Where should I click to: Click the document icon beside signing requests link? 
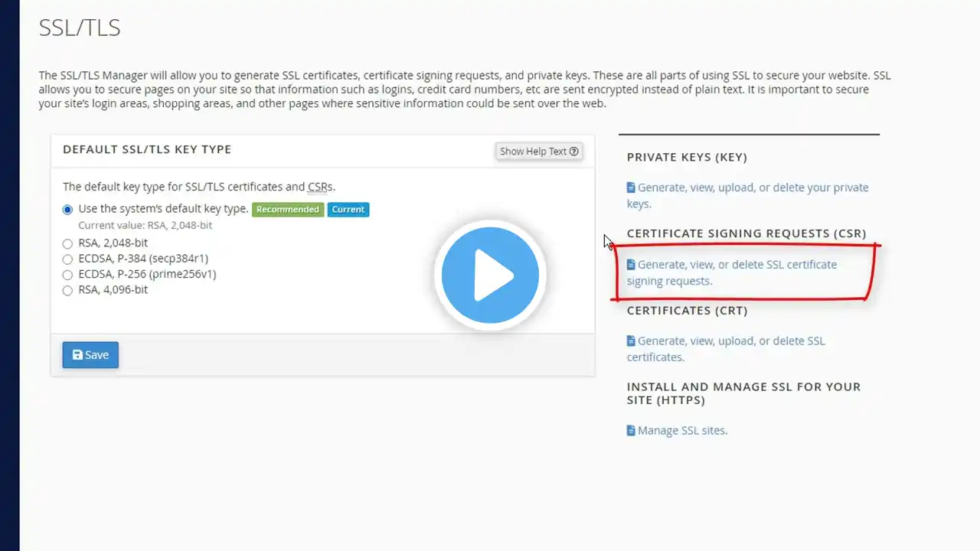pos(631,264)
